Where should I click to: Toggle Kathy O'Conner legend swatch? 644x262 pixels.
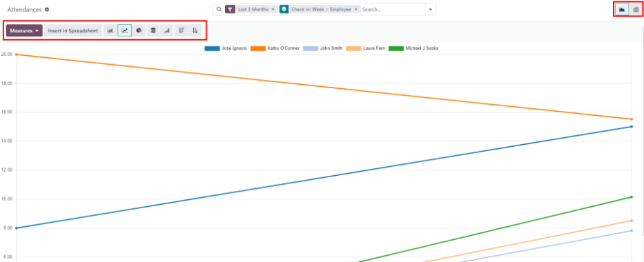tap(258, 48)
